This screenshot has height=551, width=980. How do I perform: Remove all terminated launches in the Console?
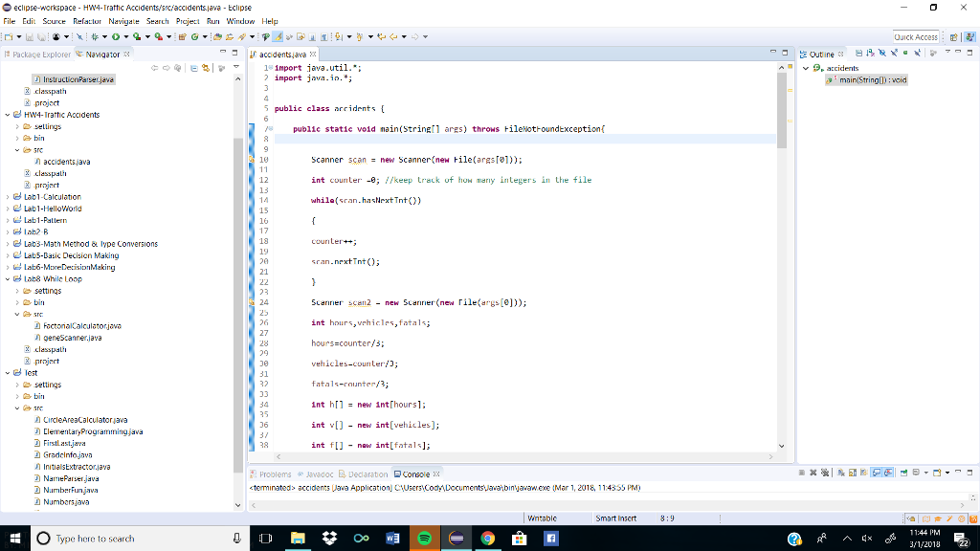click(824, 474)
